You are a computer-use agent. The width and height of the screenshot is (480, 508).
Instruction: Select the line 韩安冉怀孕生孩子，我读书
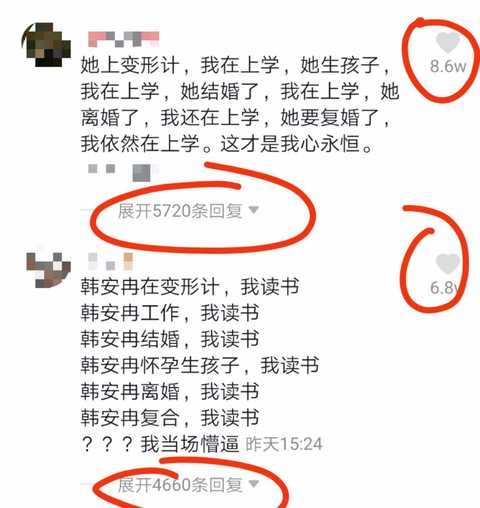(200, 365)
